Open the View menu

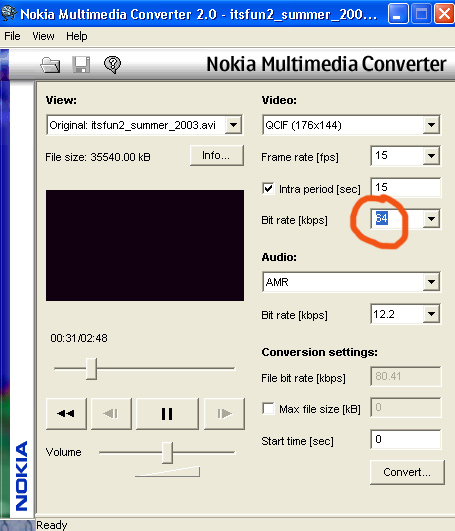click(43, 36)
